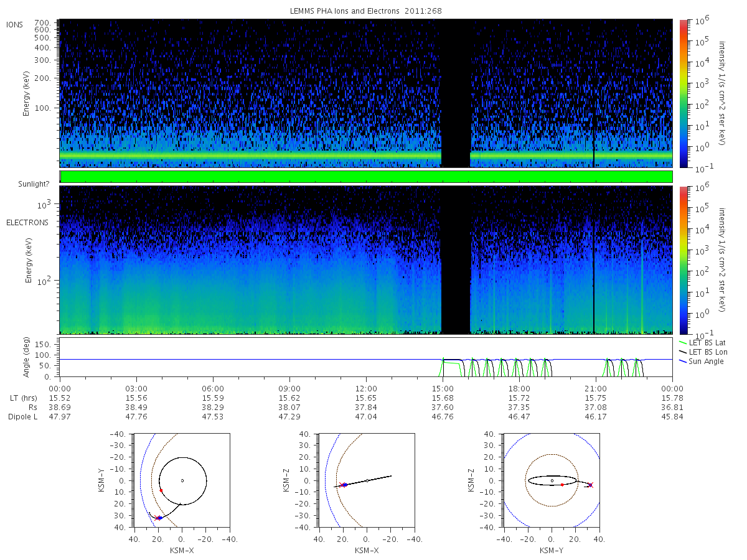Viewport: 747px width, 560px height.
Task: Click the Sun Angle legend entry
Action: (702, 362)
